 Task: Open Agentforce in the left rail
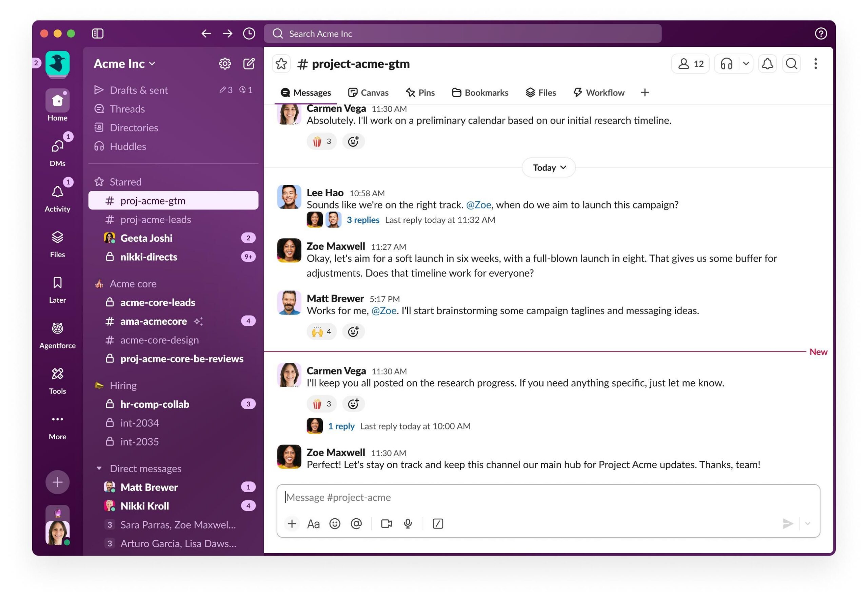pos(58,335)
